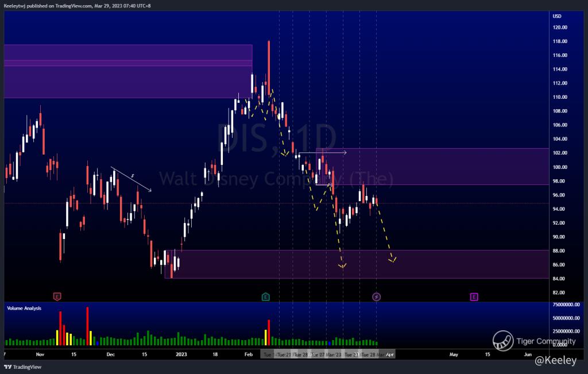Image resolution: width=588 pixels, height=374 pixels.
Task: Click the 82.00 price axis label
Action: tap(559, 292)
